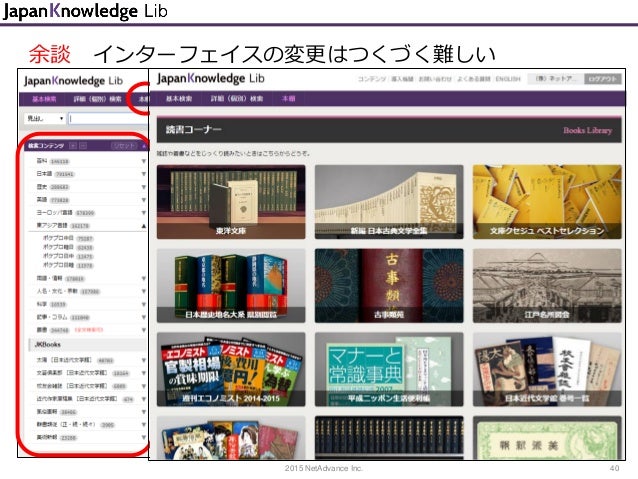The width and height of the screenshot is (638, 479).
Task: Click the Books Library link
Action: [x=588, y=130]
